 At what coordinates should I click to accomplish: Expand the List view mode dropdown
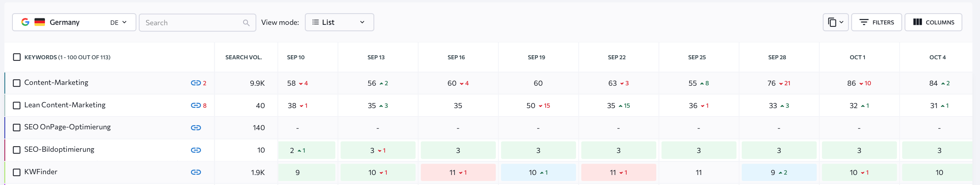(339, 22)
